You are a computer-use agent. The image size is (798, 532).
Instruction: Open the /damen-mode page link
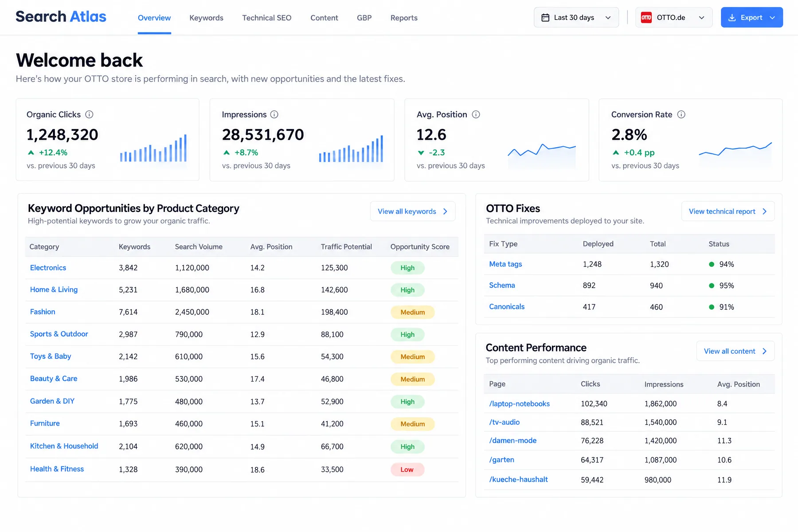pos(512,440)
